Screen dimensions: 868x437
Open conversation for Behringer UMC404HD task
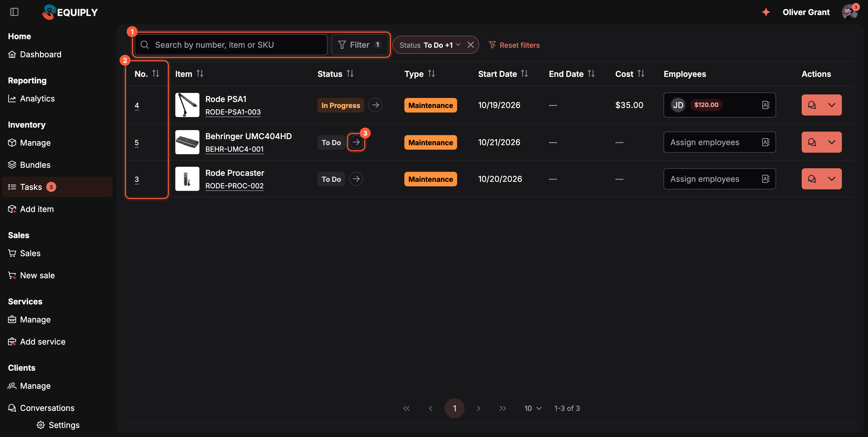click(812, 142)
